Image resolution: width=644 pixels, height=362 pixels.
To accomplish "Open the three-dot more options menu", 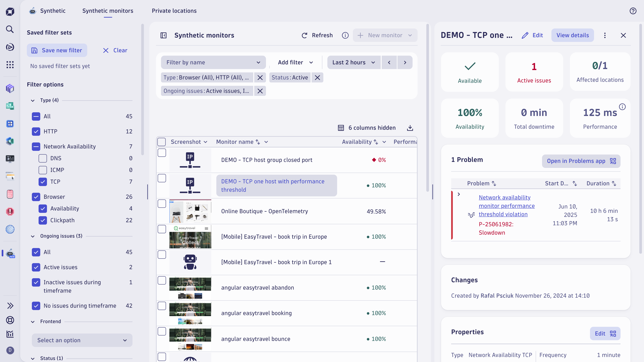I will pyautogui.click(x=605, y=35).
